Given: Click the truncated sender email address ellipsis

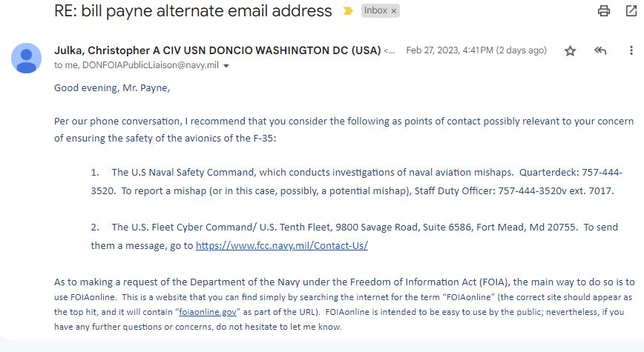Looking at the screenshot, I should [390, 51].
